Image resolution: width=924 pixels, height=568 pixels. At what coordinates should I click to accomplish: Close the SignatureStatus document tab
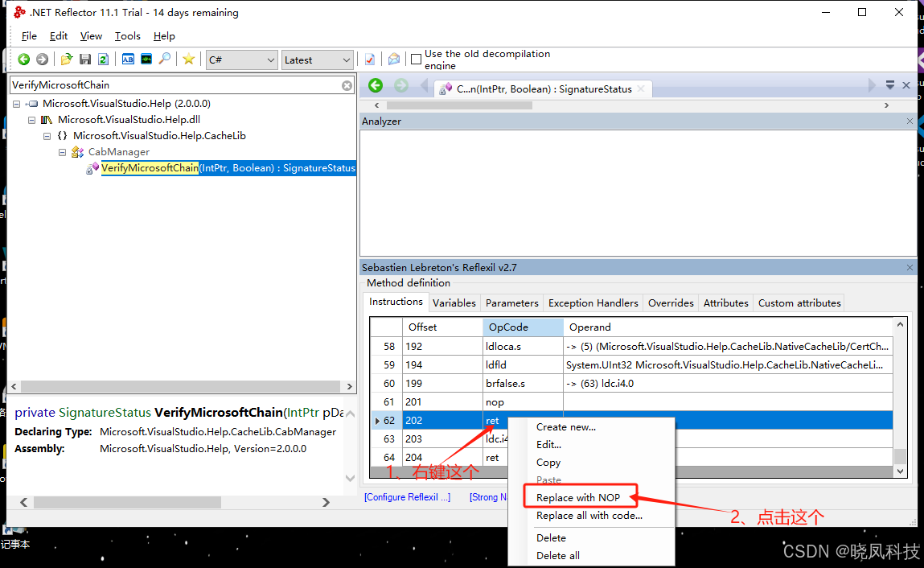pyautogui.click(x=641, y=88)
